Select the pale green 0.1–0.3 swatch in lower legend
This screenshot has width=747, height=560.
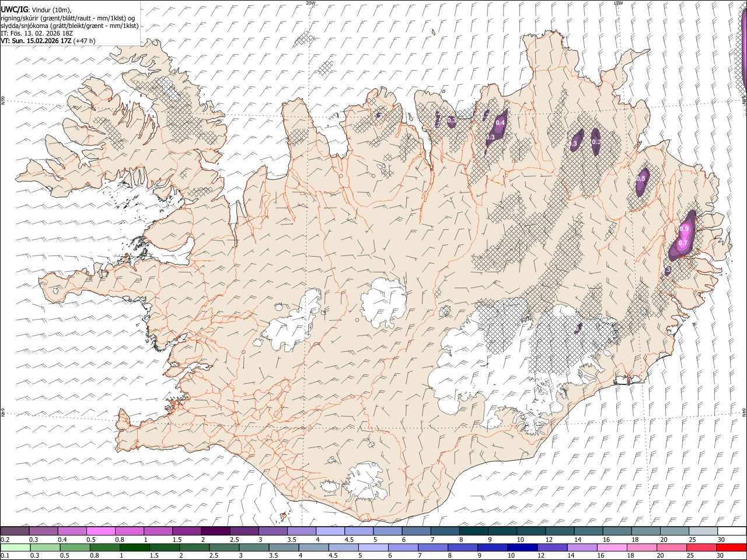pos(15,547)
